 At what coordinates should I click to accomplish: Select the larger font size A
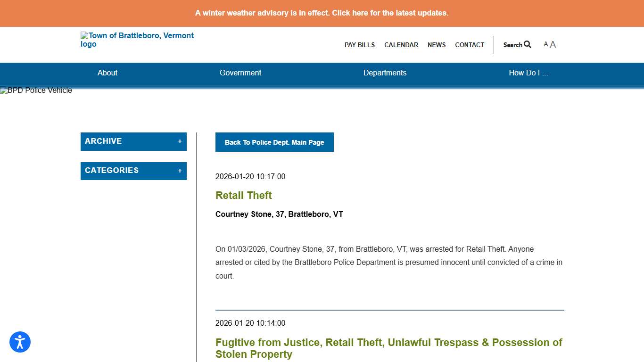coord(553,44)
